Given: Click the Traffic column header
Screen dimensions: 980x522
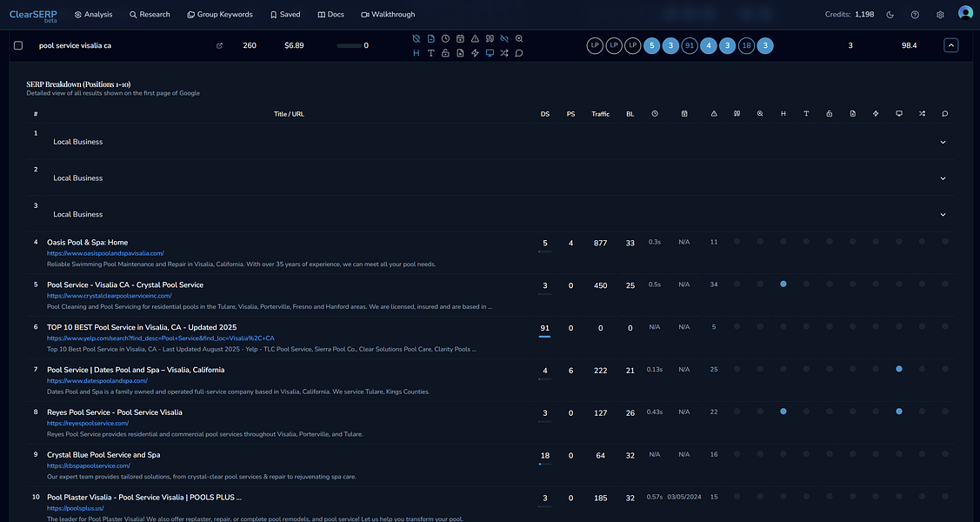Looking at the screenshot, I should pyautogui.click(x=601, y=114).
